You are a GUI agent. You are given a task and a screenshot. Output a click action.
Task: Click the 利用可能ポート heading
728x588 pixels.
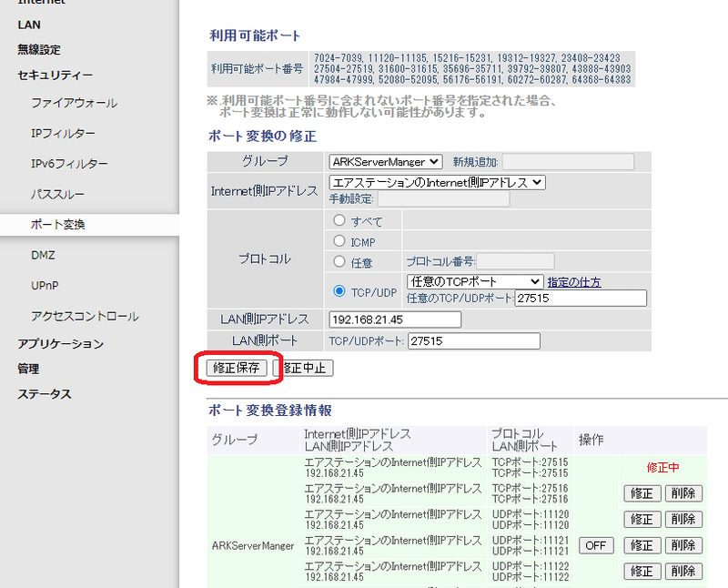pos(255,35)
